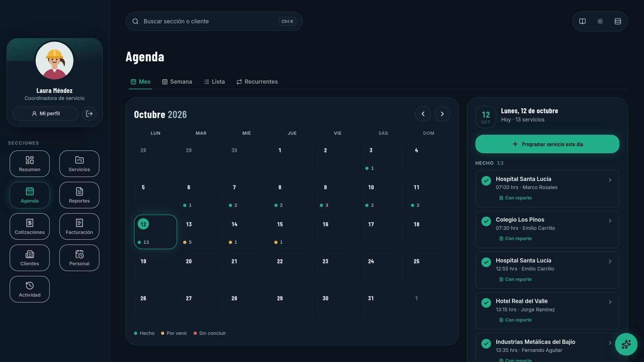Toggle light theme with sun icon
Screen dimensions: 644x362
tap(600, 21)
